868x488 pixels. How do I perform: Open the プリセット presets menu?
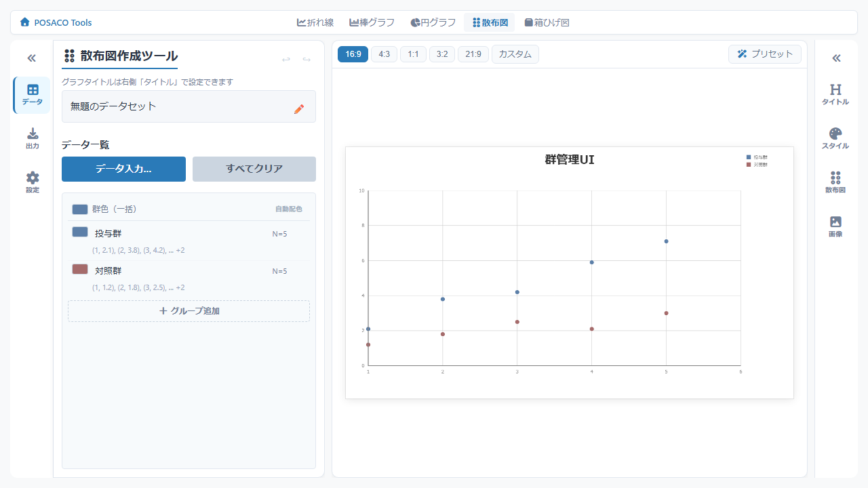pyautogui.click(x=764, y=54)
